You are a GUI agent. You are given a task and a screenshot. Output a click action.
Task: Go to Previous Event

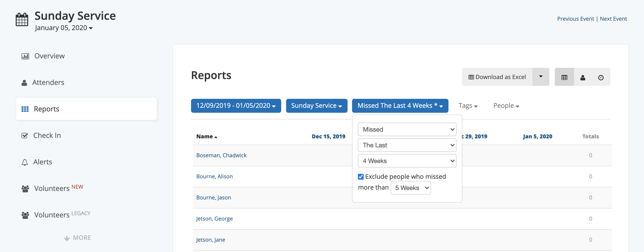[576, 19]
